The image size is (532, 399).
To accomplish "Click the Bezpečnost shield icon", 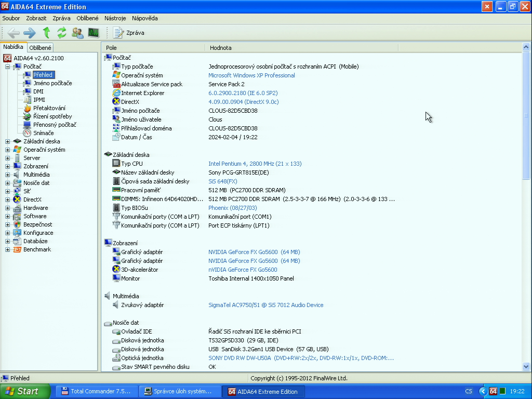I will tap(17, 224).
